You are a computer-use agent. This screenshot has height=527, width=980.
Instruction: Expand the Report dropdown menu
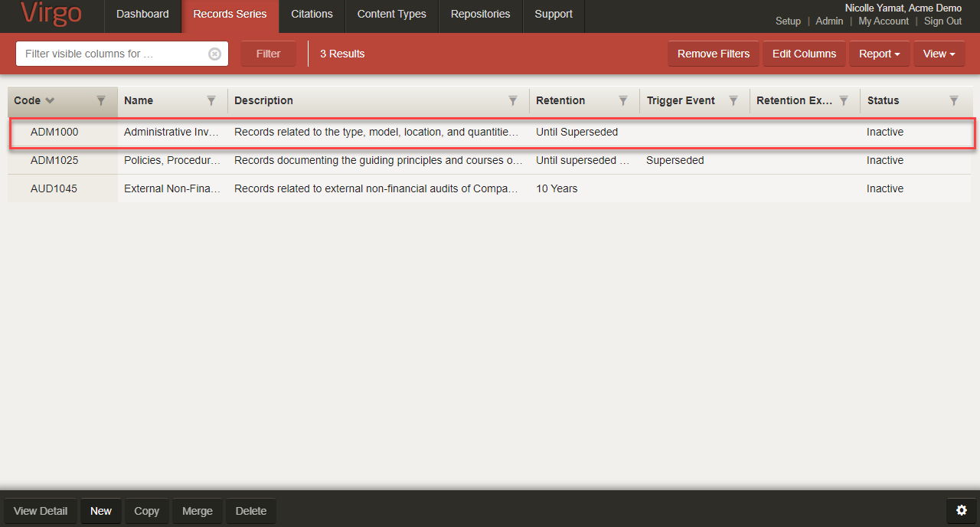point(879,54)
